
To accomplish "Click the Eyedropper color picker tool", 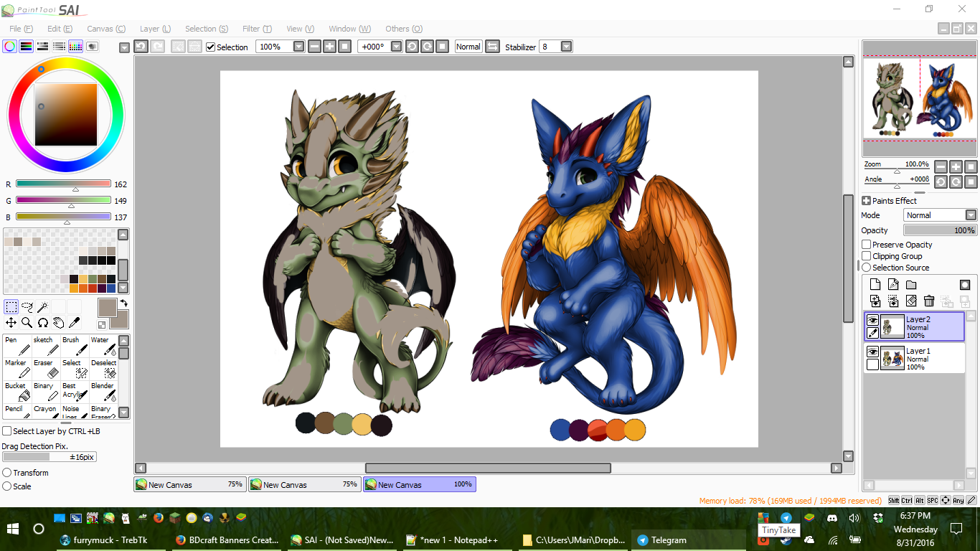I will coord(73,323).
